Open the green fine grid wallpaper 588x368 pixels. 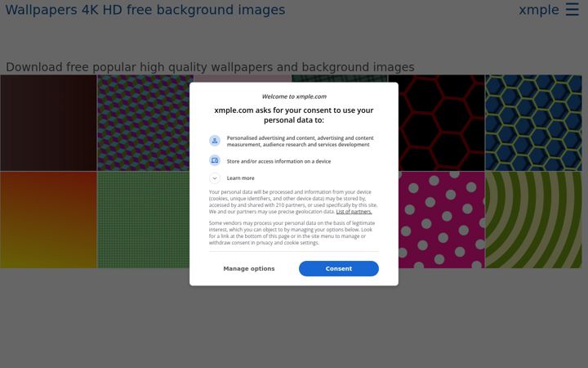[x=144, y=220]
